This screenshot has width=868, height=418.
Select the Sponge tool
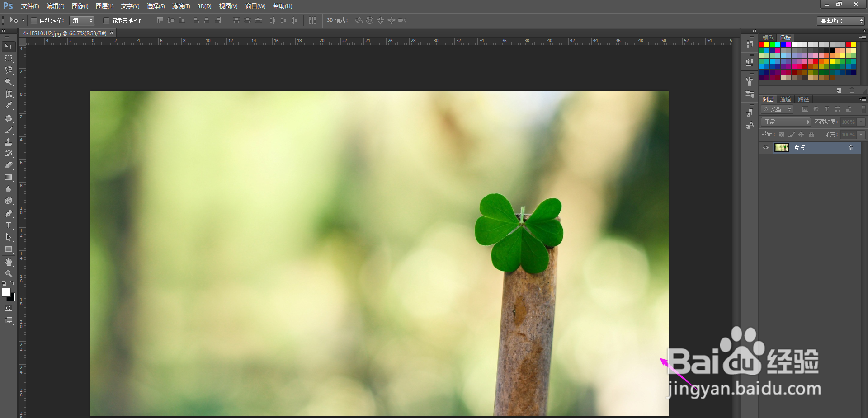point(9,201)
